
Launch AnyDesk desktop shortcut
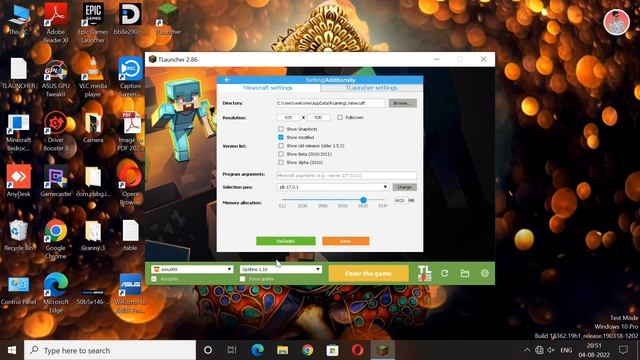tap(19, 180)
